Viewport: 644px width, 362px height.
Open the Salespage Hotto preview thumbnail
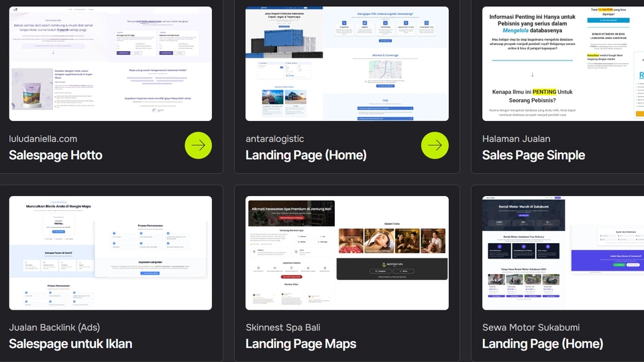click(111, 64)
